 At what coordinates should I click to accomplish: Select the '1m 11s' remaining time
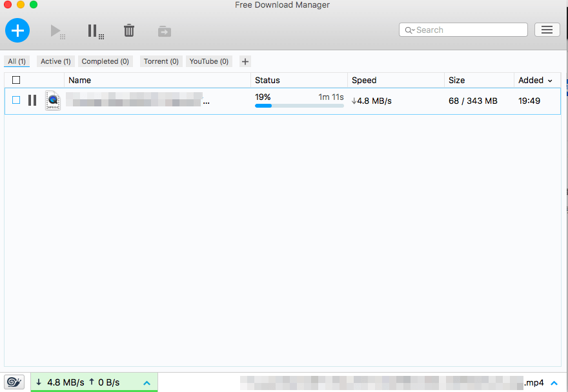point(331,97)
